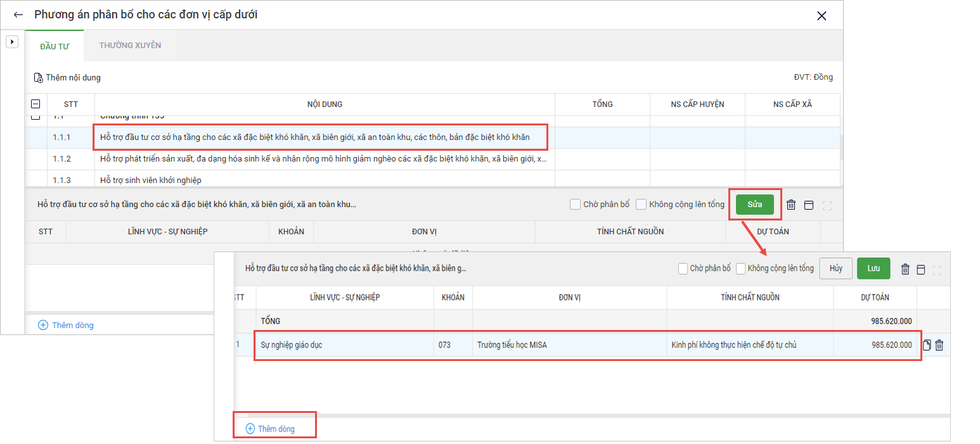Click the panel layout icon beside the Lưu button
The width and height of the screenshot is (980, 444).
point(921,269)
